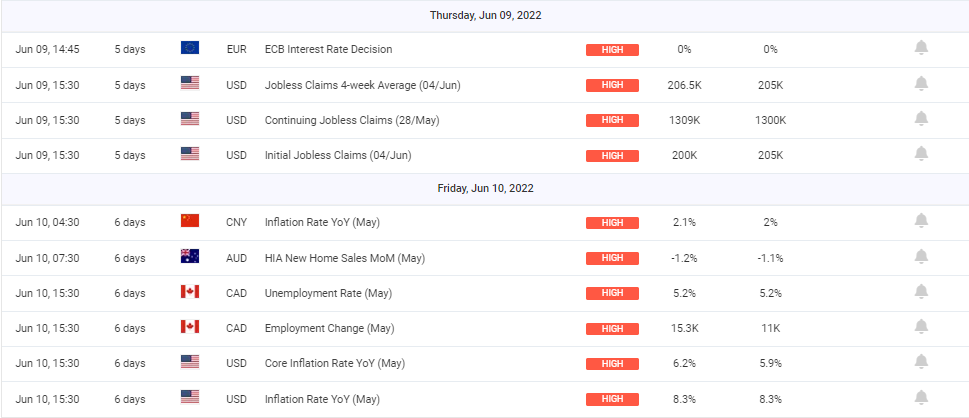This screenshot has height=418, width=969.
Task: Click bell icon for Core Inflation Rate YoY
Action: [921, 362]
